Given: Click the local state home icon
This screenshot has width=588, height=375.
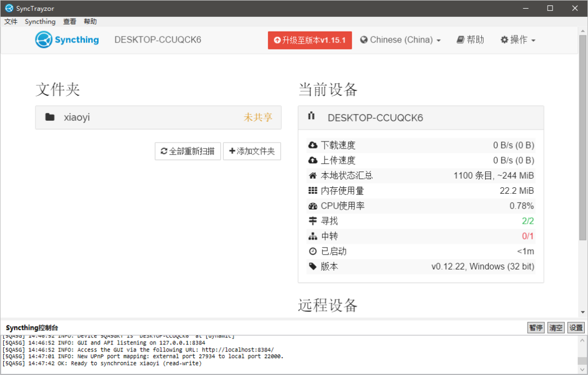Looking at the screenshot, I should tap(313, 176).
